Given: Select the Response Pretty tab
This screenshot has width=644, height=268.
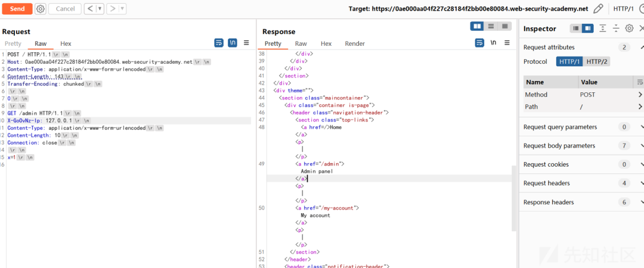Looking at the screenshot, I should coord(273,43).
